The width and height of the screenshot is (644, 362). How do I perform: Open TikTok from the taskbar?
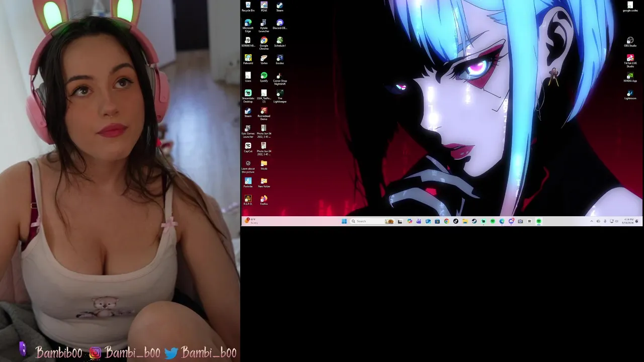(x=456, y=221)
